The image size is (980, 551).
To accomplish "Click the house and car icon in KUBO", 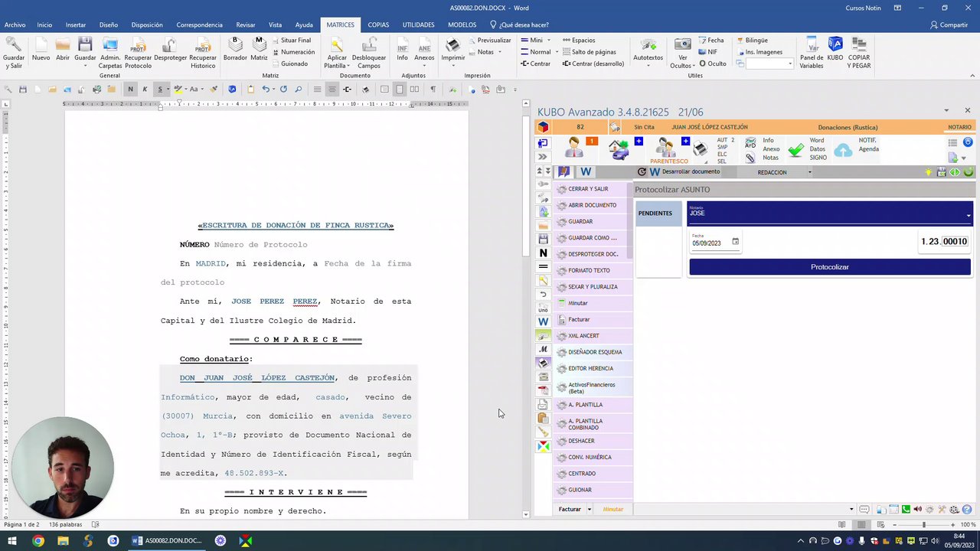I will (x=619, y=148).
